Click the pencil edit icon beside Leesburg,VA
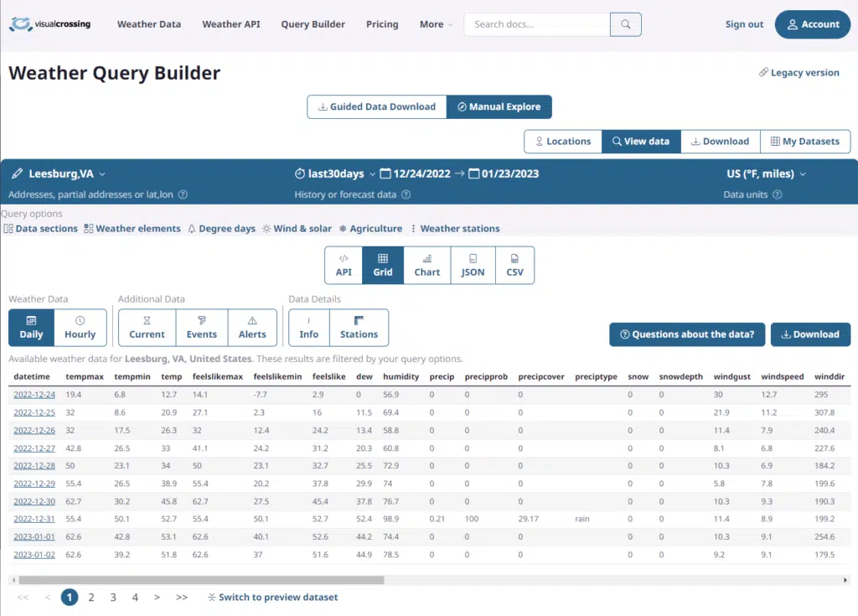858x616 pixels. [17, 174]
